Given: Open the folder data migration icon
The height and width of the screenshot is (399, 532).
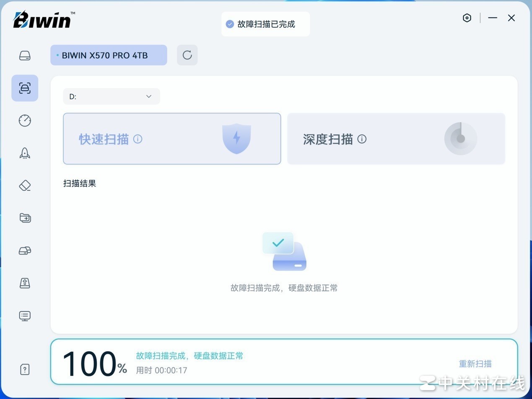Looking at the screenshot, I should click(25, 218).
